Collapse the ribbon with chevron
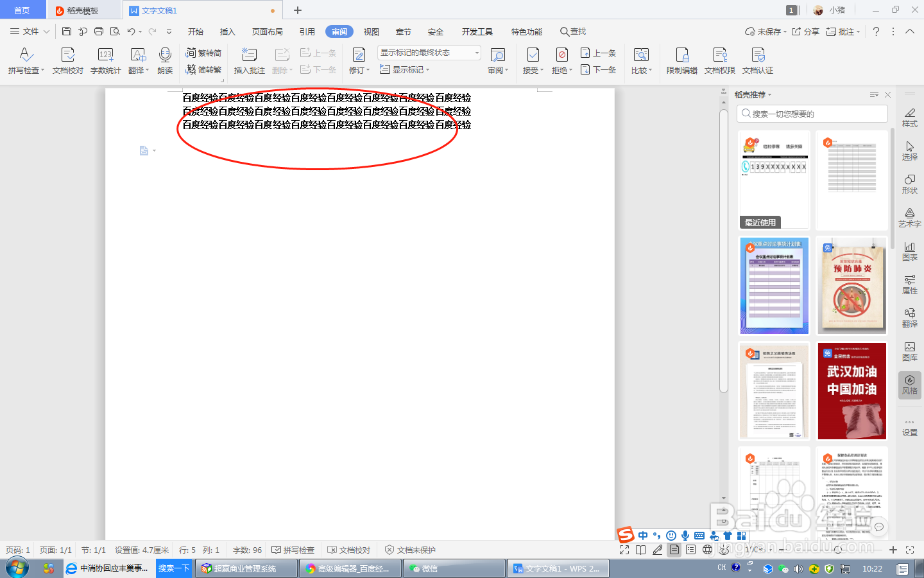 click(910, 31)
